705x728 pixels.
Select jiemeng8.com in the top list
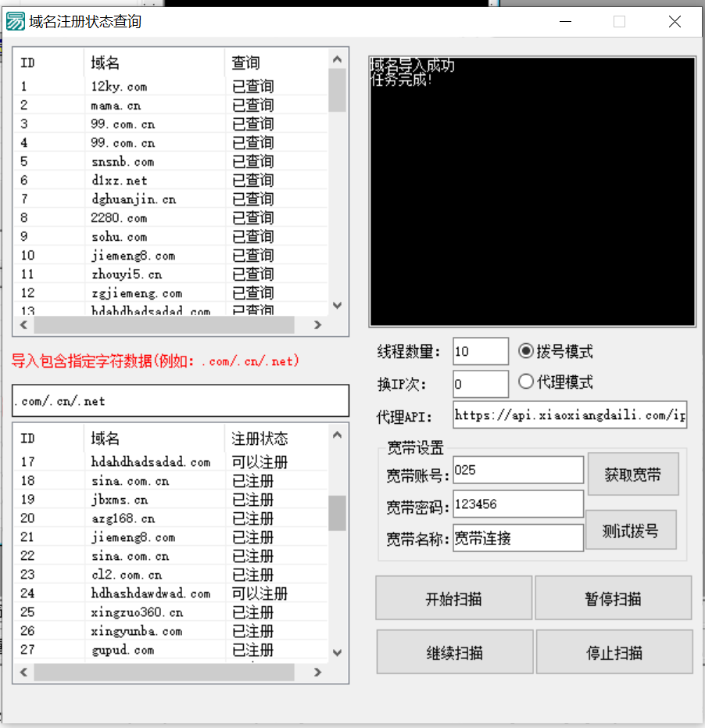pyautogui.click(x=171, y=256)
